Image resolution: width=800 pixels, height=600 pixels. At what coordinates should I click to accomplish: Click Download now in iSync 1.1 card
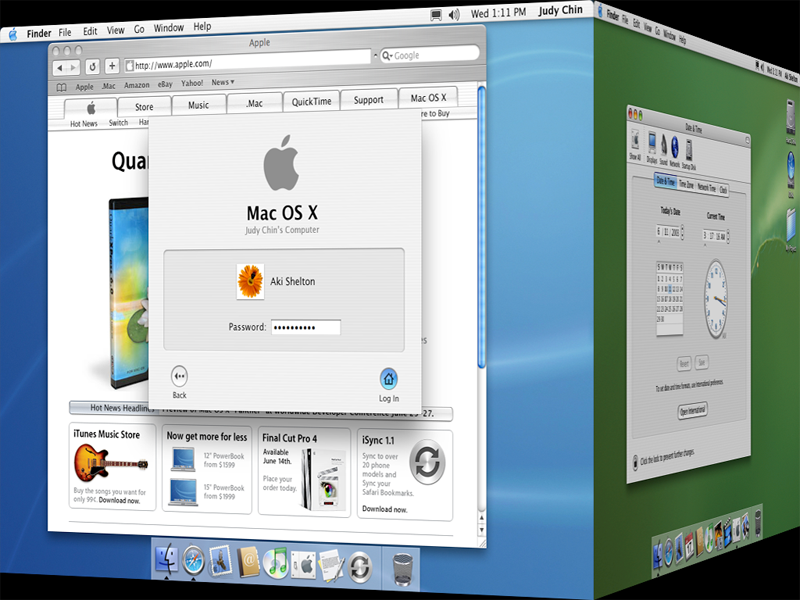coord(385,509)
